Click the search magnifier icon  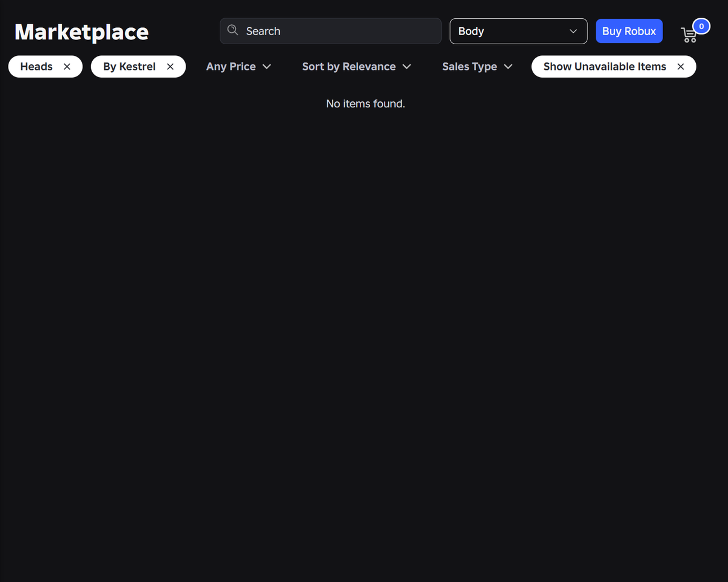[x=232, y=30]
